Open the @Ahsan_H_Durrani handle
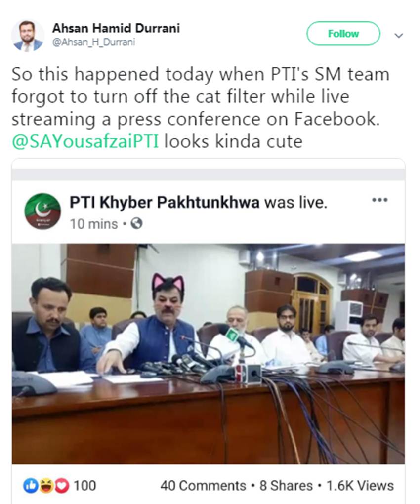The height and width of the screenshot is (504, 420). [x=93, y=42]
